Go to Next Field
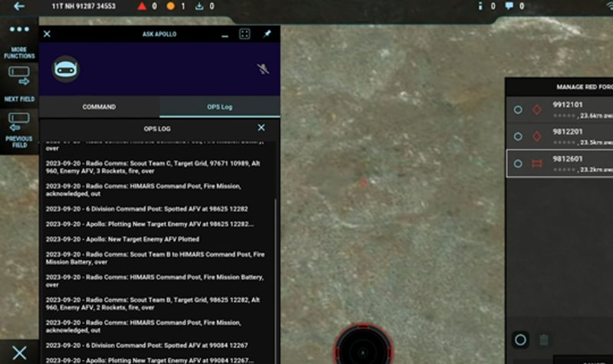The height and width of the screenshot is (364, 613). 19,84
